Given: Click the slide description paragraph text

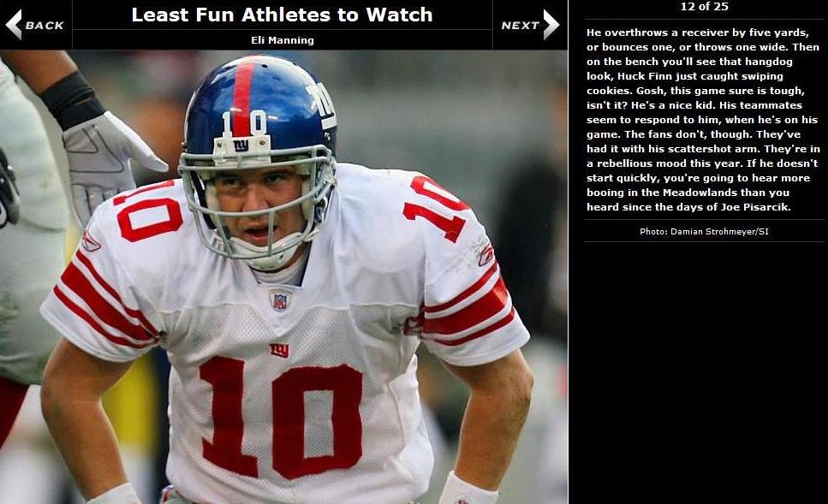Looking at the screenshot, I should (703, 120).
